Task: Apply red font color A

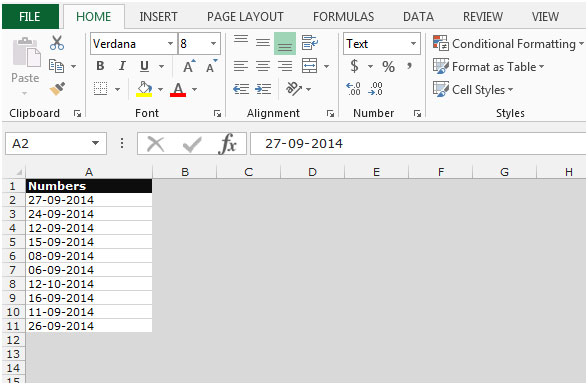Action: [178, 90]
